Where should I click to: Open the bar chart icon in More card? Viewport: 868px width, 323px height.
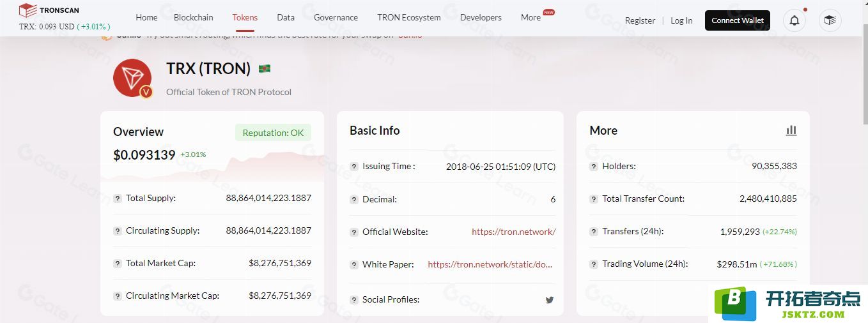click(x=791, y=130)
